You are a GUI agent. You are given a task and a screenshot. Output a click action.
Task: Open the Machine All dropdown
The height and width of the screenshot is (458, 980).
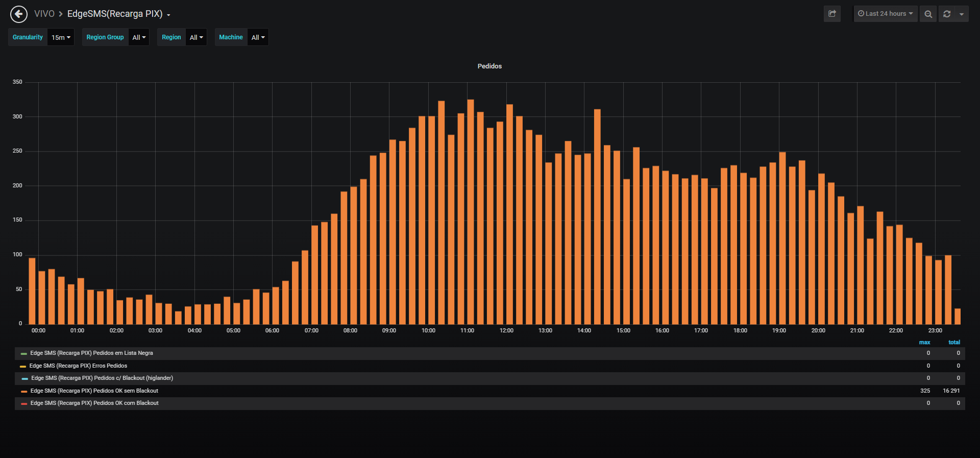pos(258,37)
